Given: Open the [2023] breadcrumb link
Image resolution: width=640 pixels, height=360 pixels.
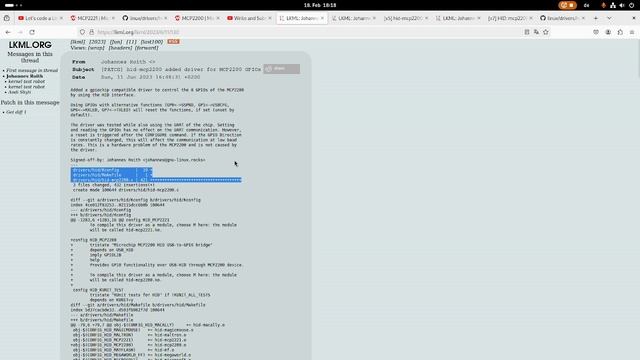Looking at the screenshot, I should tap(97, 42).
